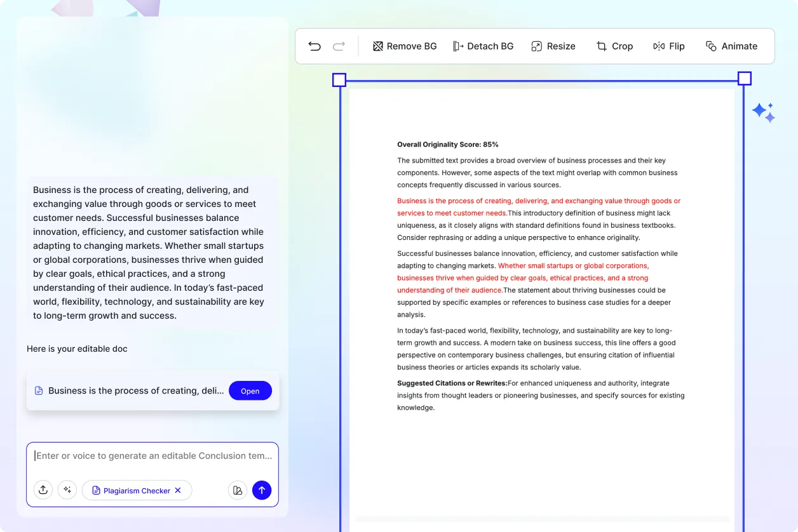This screenshot has width=798, height=532.
Task: Remove the Plagiarism Checker chip with the X
Action: 177,490
